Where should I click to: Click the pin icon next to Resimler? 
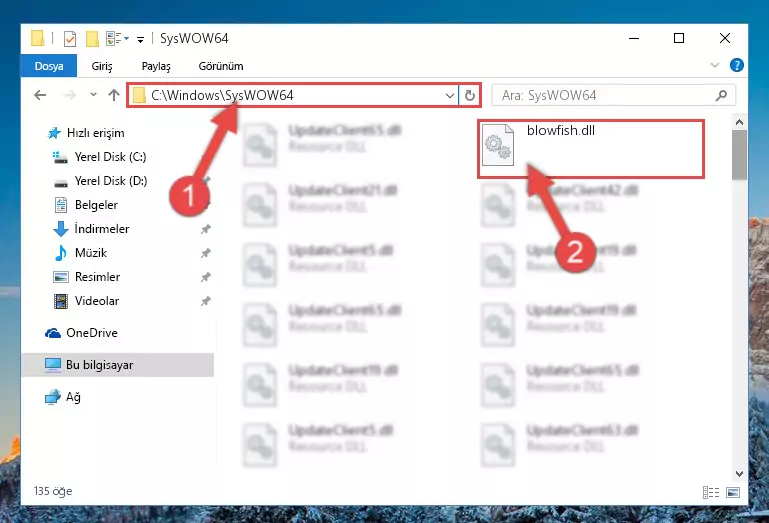click(205, 277)
